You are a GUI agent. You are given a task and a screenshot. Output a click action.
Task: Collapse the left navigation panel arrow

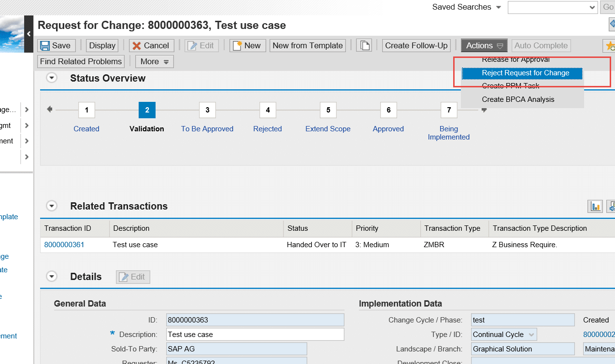pos(29,34)
